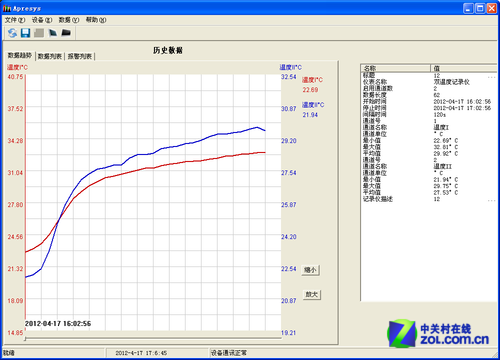Select the 启用通道数 row
Screen dimensions: 500x360
point(429,88)
